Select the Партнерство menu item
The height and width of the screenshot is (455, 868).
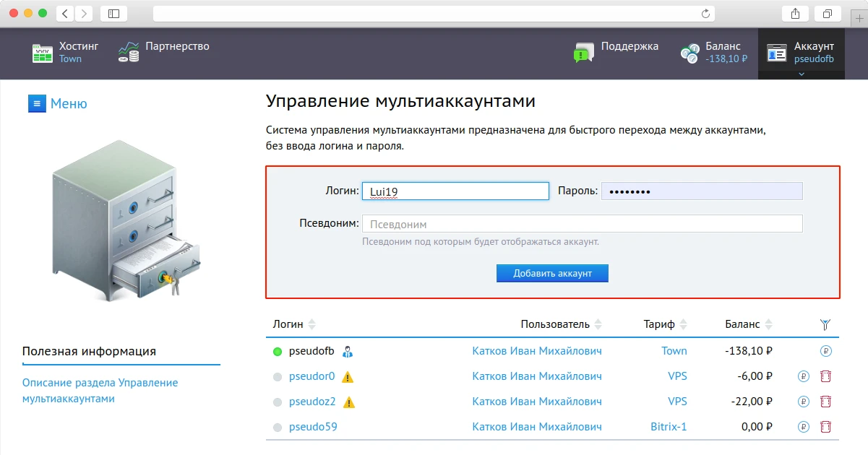coord(176,45)
